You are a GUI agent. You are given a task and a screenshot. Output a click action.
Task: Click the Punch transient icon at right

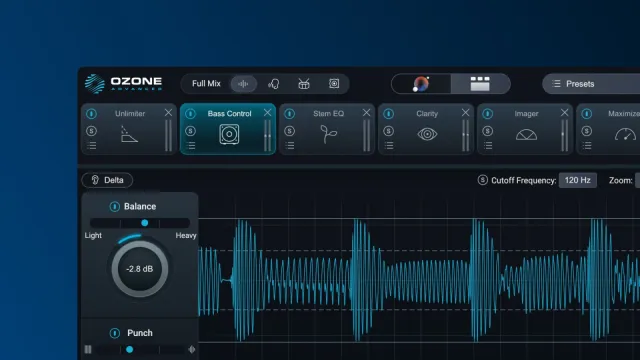point(191,349)
